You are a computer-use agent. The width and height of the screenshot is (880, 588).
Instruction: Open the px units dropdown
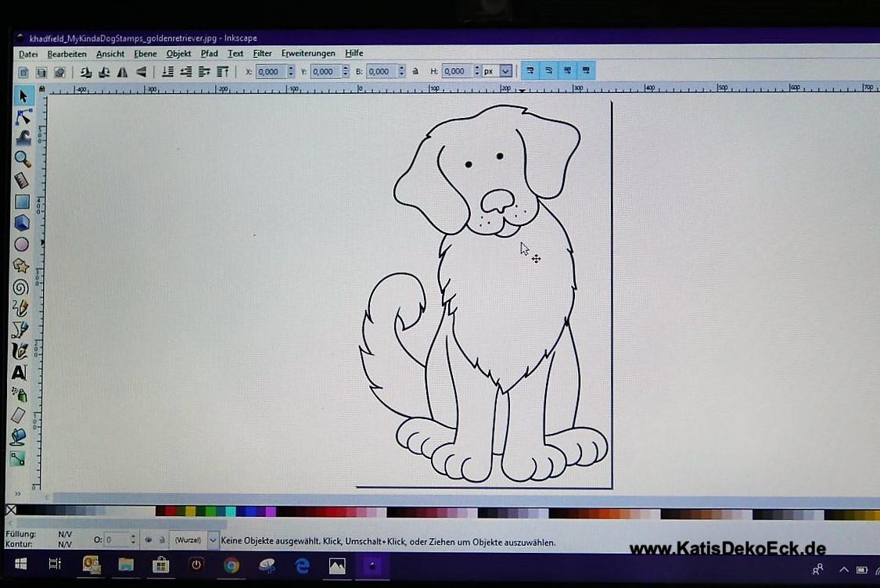[x=505, y=71]
